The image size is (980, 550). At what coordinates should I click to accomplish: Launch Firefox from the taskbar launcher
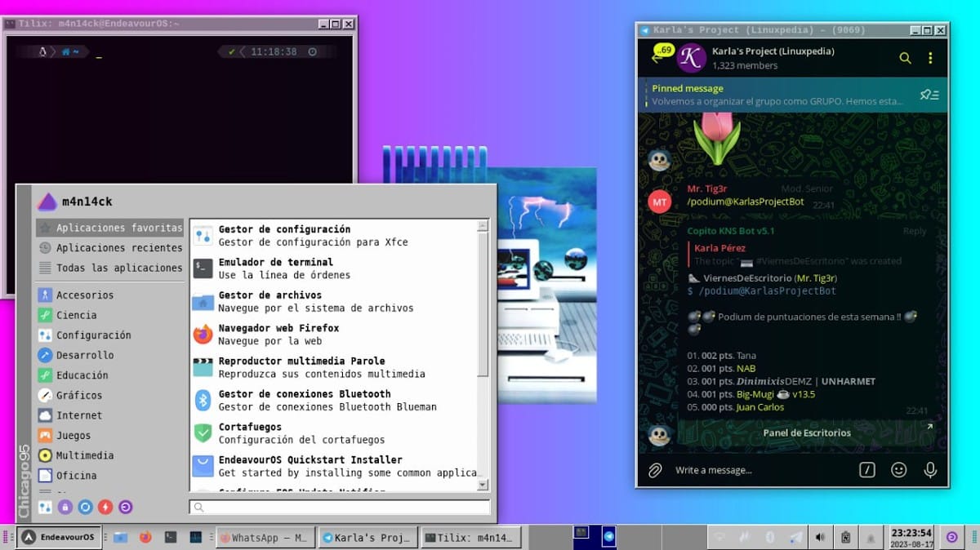point(145,537)
